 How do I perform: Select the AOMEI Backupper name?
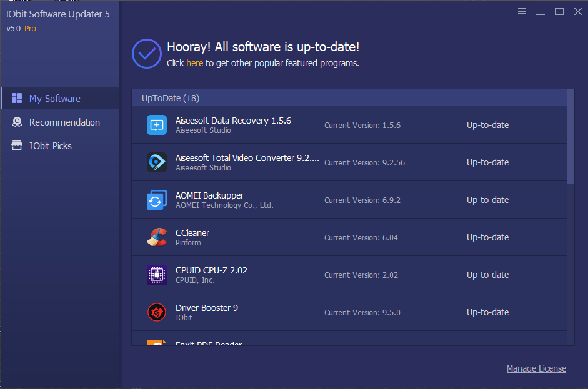tap(209, 195)
